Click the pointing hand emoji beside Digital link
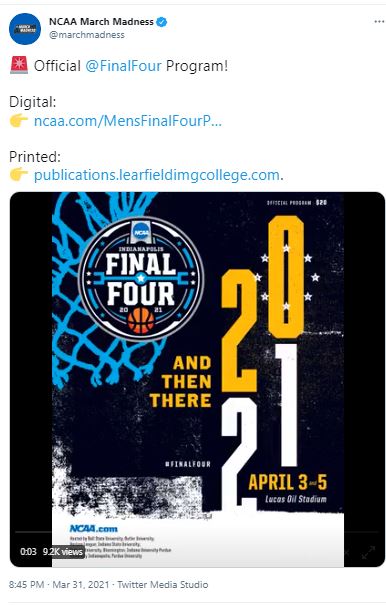This screenshot has width=386, height=605. (19, 121)
